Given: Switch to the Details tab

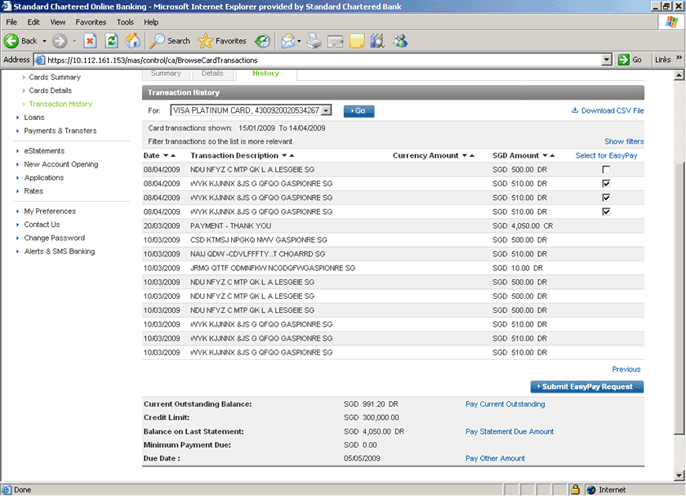Looking at the screenshot, I should tap(212, 73).
